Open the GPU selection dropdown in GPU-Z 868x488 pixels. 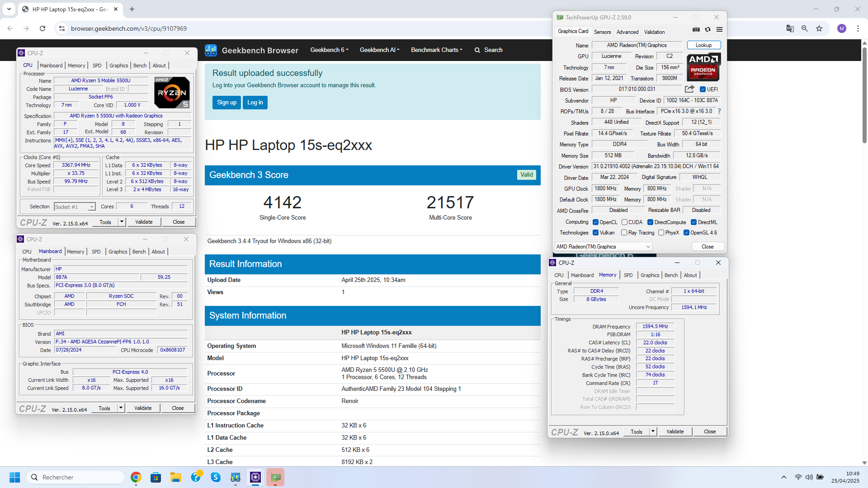coord(603,247)
